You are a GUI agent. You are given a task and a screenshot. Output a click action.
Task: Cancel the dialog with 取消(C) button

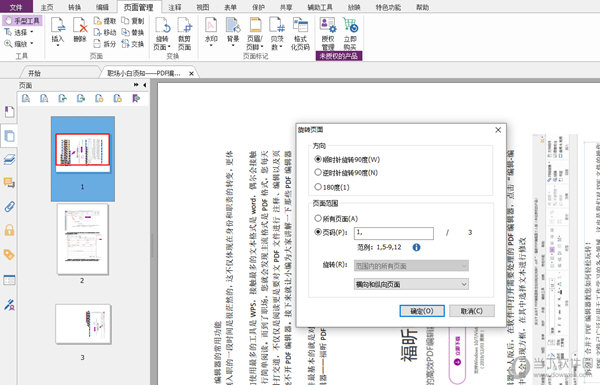coord(471,311)
